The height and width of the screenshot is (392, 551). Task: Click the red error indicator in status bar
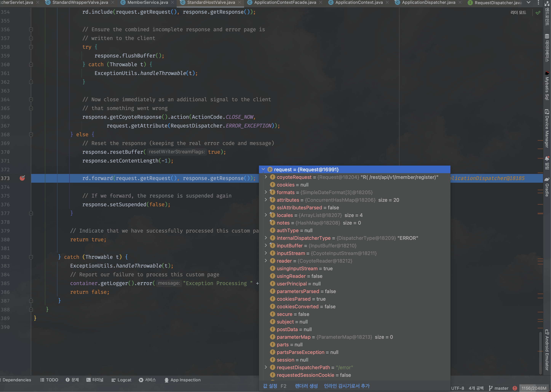pyautogui.click(x=515, y=388)
